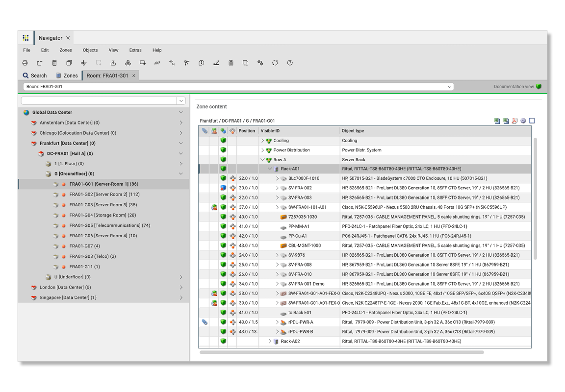565x392 pixels.
Task: Click the Refresh arrows toolbar icon
Action: (275, 63)
